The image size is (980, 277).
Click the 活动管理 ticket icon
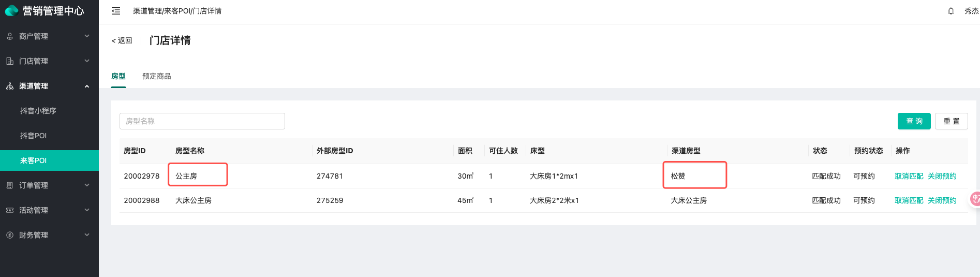(10, 210)
